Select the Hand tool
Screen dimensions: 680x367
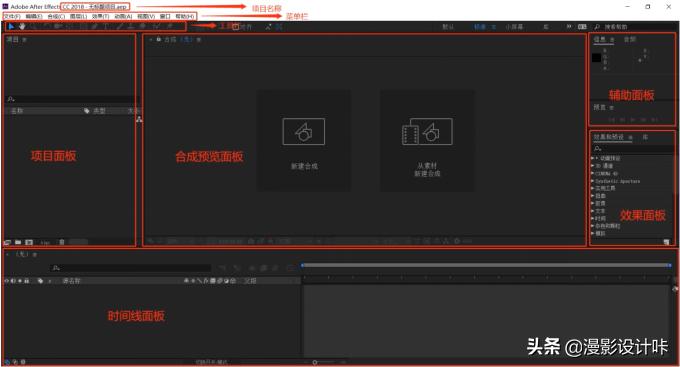(x=22, y=26)
